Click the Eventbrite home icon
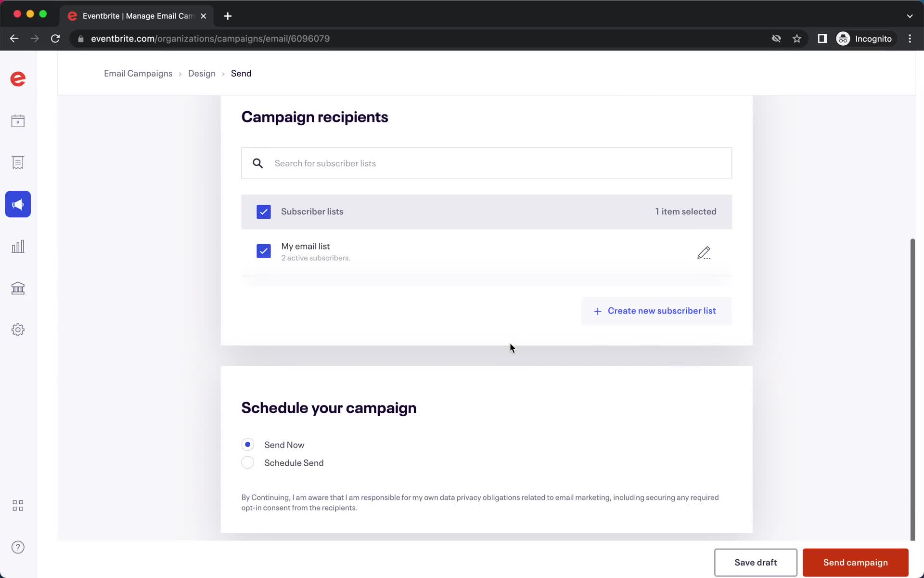924x578 pixels. pyautogui.click(x=18, y=79)
